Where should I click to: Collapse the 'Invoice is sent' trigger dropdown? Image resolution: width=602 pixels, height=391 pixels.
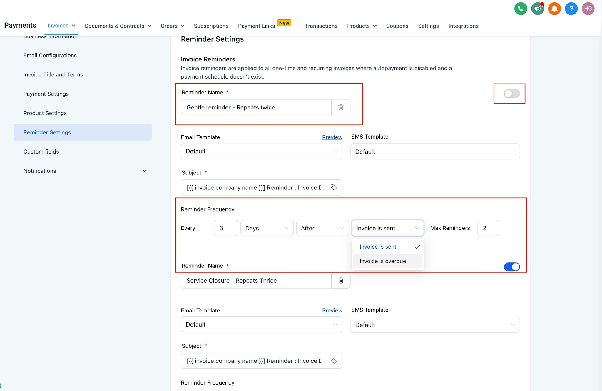(x=387, y=228)
